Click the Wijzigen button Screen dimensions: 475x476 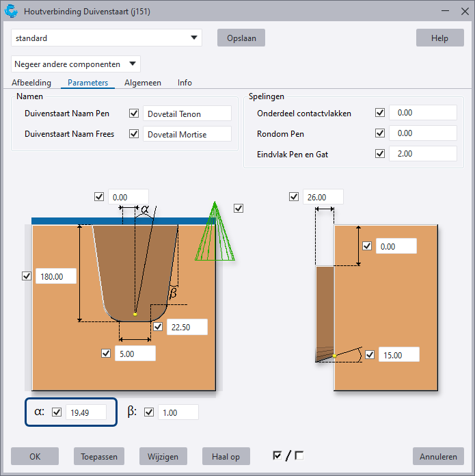click(163, 456)
